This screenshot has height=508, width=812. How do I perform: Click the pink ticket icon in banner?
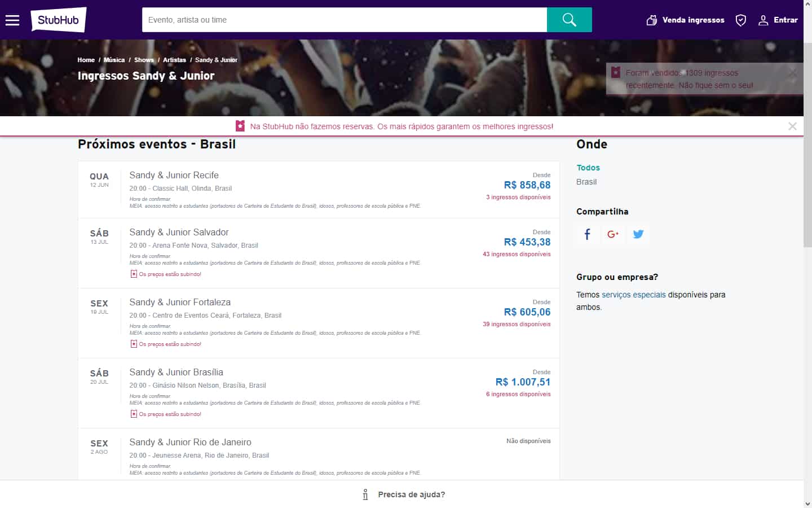240,126
